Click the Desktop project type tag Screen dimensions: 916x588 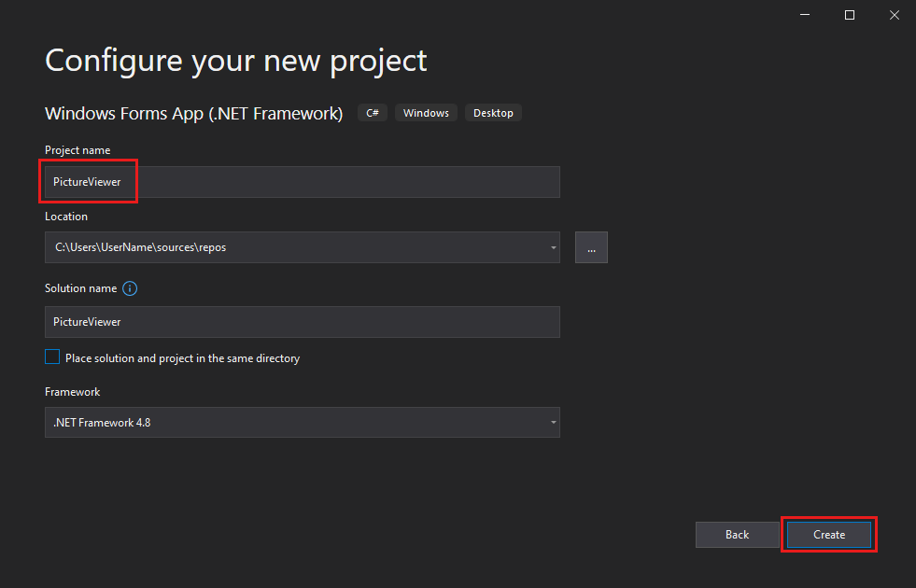coord(492,112)
